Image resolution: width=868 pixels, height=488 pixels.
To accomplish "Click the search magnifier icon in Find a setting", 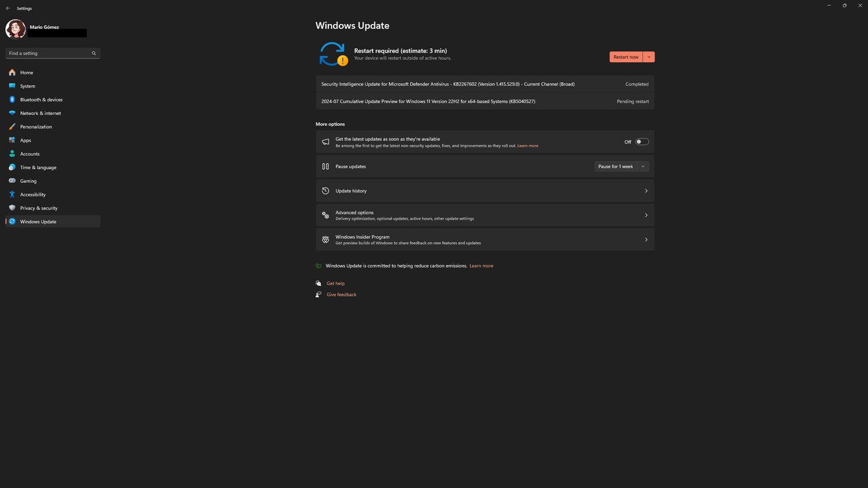I will pos(94,53).
